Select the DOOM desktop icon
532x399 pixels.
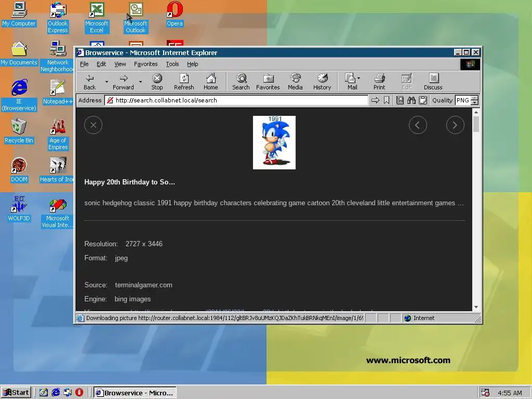[19, 170]
